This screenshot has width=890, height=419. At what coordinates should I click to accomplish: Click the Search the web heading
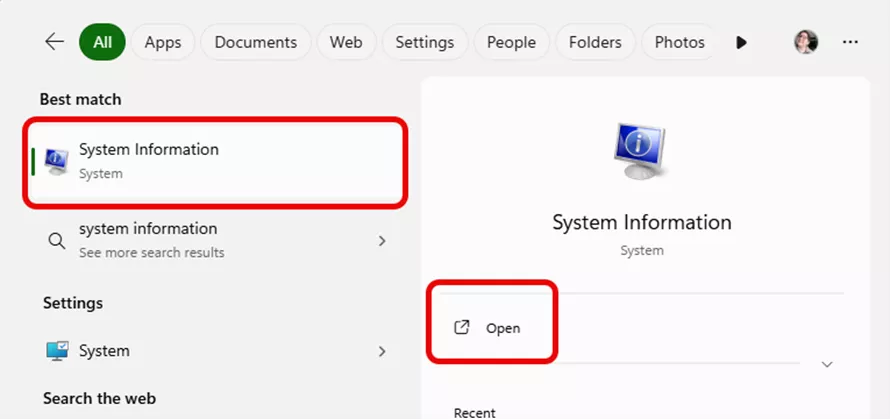point(99,399)
